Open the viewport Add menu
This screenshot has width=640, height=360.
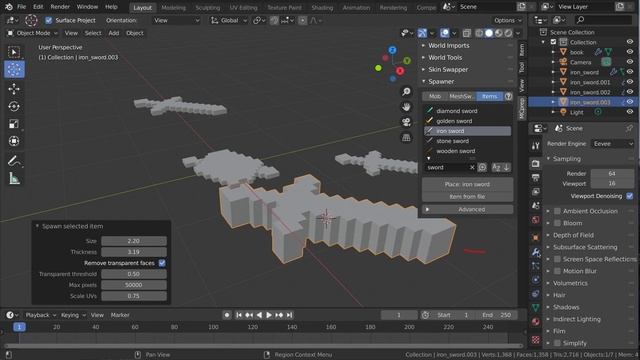pos(113,33)
